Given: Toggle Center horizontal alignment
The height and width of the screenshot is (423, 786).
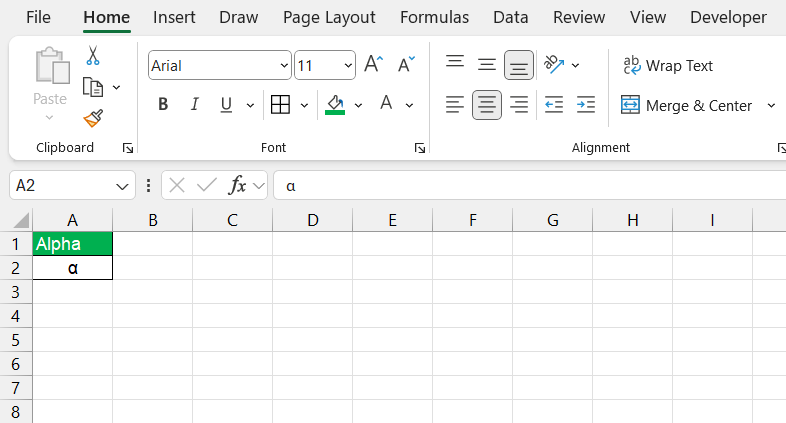Looking at the screenshot, I should pyautogui.click(x=486, y=105).
